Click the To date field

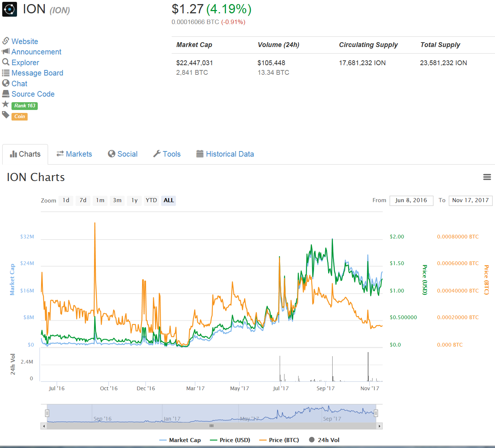[471, 201]
